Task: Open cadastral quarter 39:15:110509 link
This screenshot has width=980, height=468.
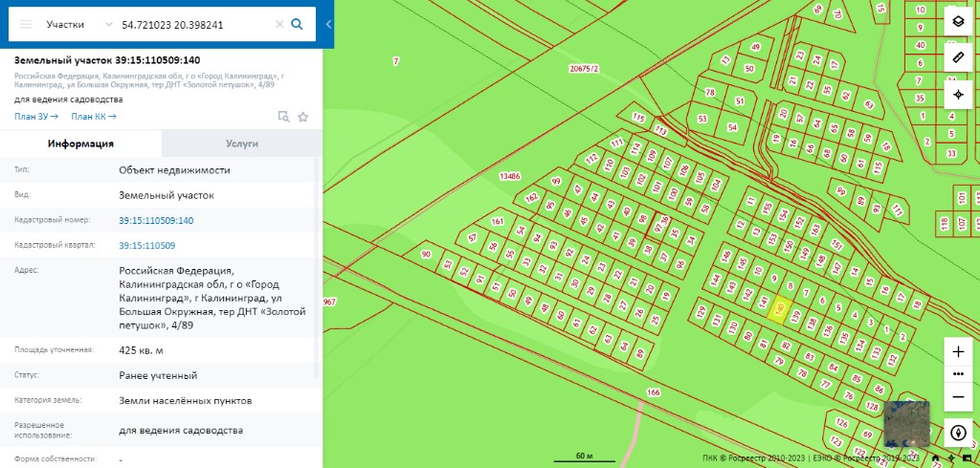Action: [x=146, y=246]
